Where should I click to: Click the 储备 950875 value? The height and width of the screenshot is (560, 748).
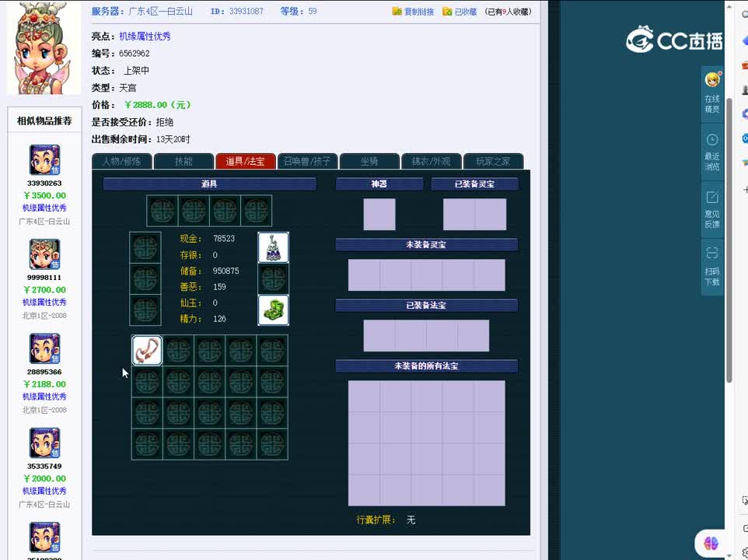tap(225, 271)
